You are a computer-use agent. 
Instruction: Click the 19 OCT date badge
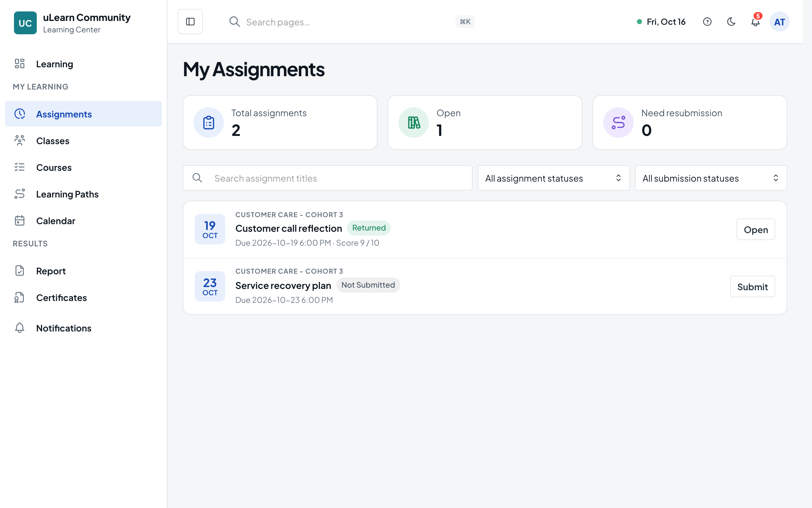point(210,229)
